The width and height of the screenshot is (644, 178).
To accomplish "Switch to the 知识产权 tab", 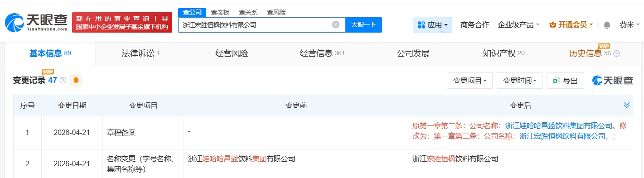I will [x=504, y=53].
